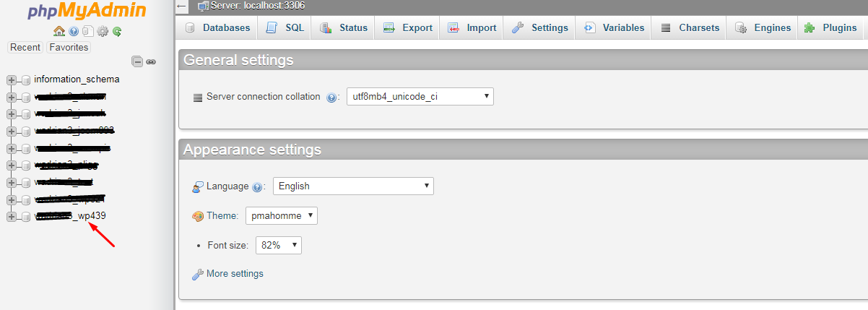Viewport: 868px width, 310px height.
Task: Open the Theme dropdown showing pmahomme
Action: click(281, 216)
